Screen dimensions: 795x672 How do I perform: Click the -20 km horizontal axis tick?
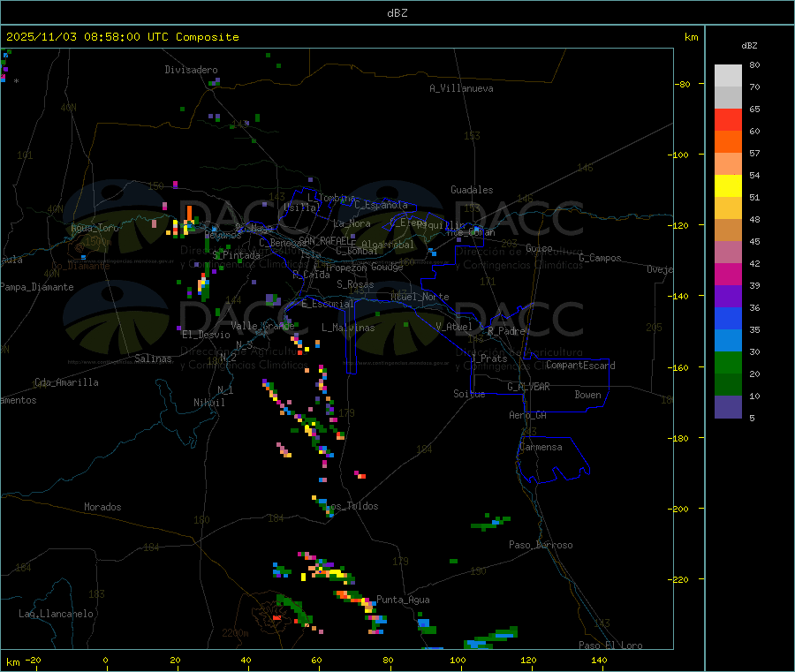[x=33, y=660]
